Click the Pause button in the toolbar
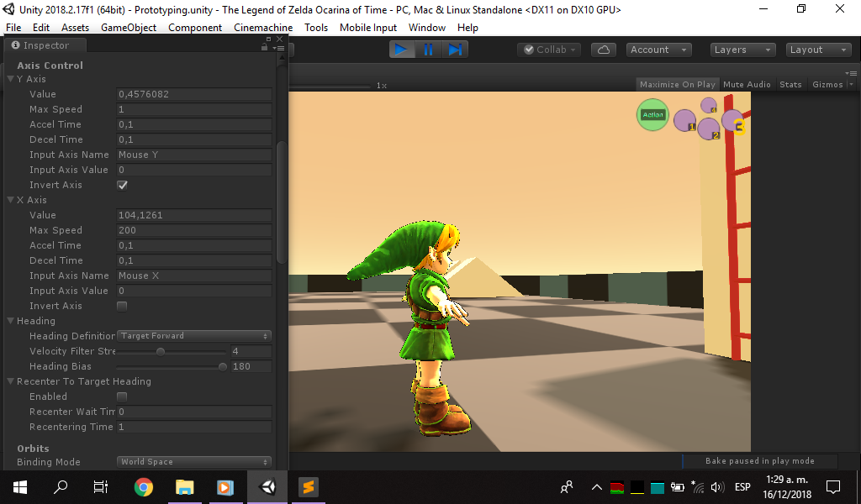The width and height of the screenshot is (861, 504). pos(429,49)
